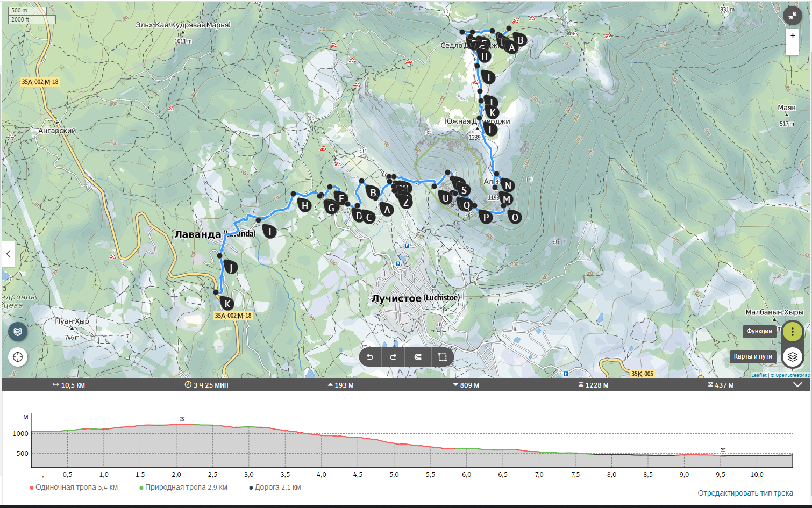The image size is (812, 508).
Task: Click the Лаванда village label
Action: 215,234
